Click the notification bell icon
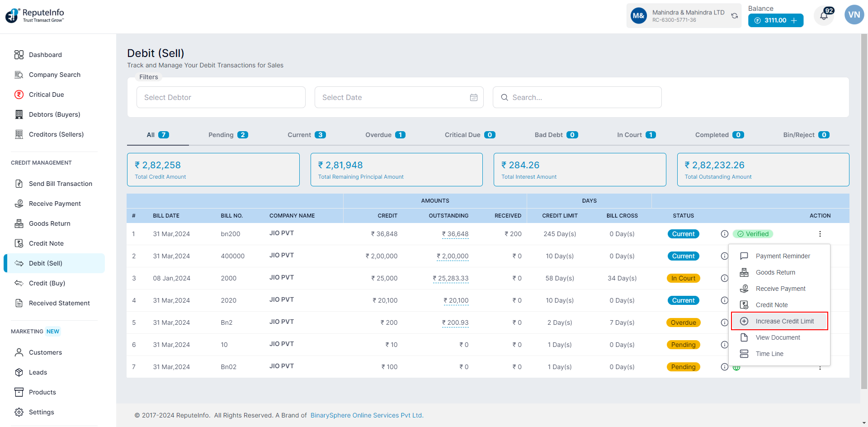 click(x=824, y=16)
